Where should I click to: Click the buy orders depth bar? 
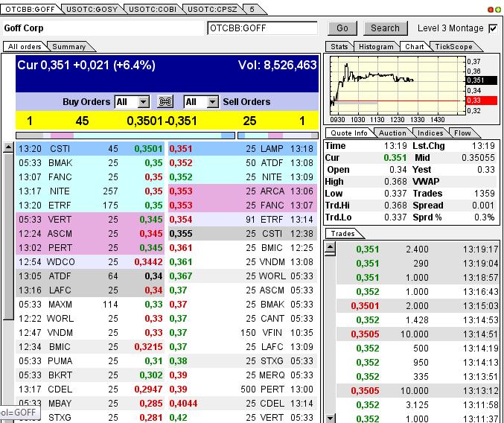(x=125, y=136)
